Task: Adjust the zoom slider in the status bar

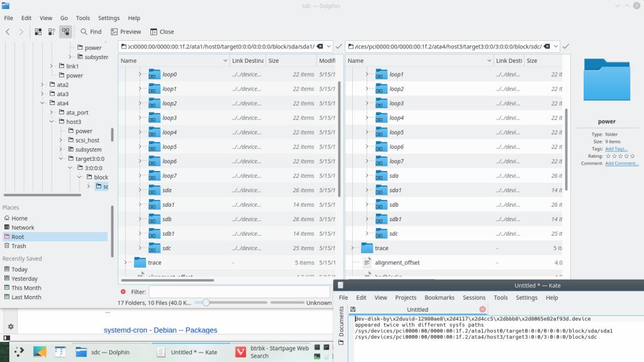Action: [x=206, y=302]
